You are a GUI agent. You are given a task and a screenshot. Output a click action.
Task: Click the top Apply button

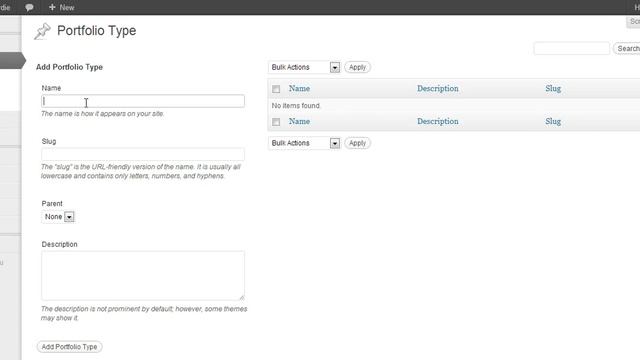coord(357,67)
